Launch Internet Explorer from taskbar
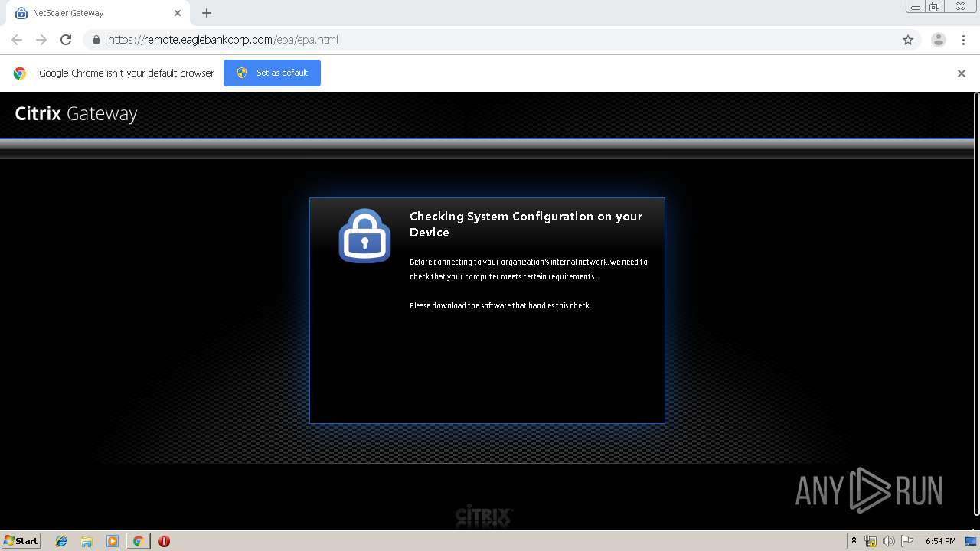Viewport: 980px width, 551px height. (61, 541)
